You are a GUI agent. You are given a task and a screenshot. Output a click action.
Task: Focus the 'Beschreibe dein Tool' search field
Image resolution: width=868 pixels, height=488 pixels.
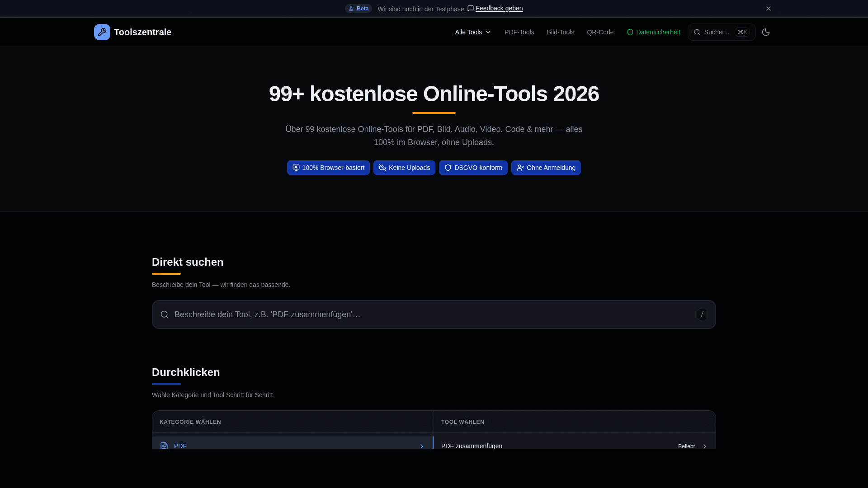(434, 314)
